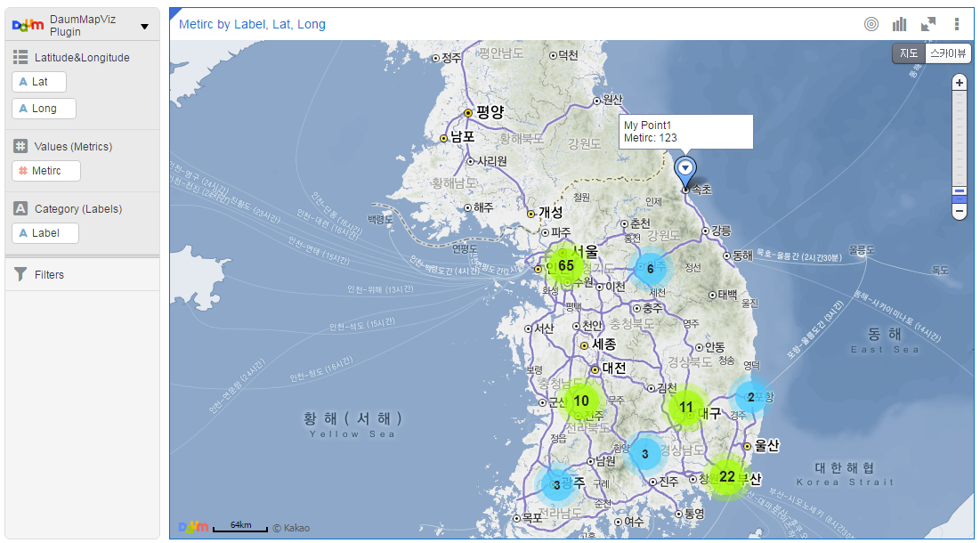
Task: Click the cluster showing 65 near Seoul
Action: point(567,265)
